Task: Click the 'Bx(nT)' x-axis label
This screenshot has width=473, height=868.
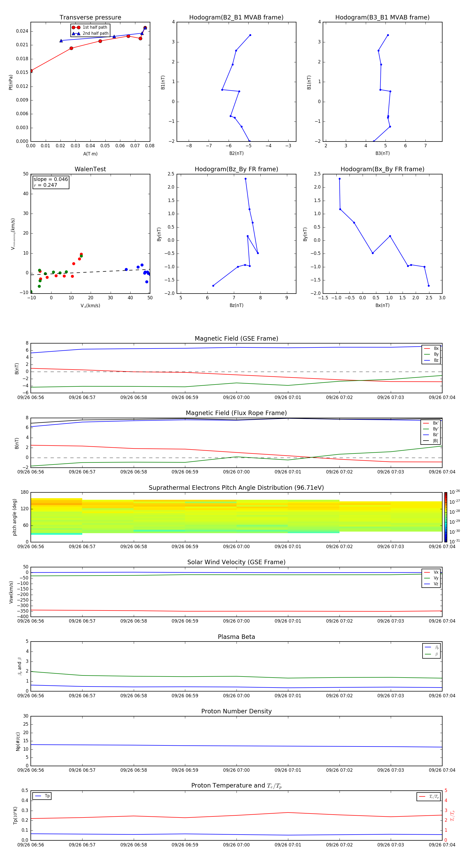Action: point(382,305)
